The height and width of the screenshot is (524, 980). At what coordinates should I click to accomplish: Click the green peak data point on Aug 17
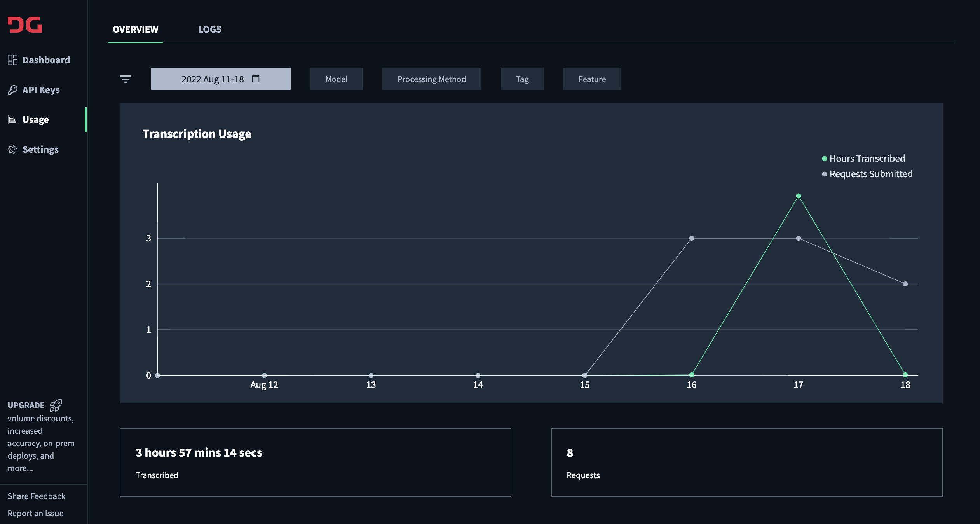coord(798,196)
